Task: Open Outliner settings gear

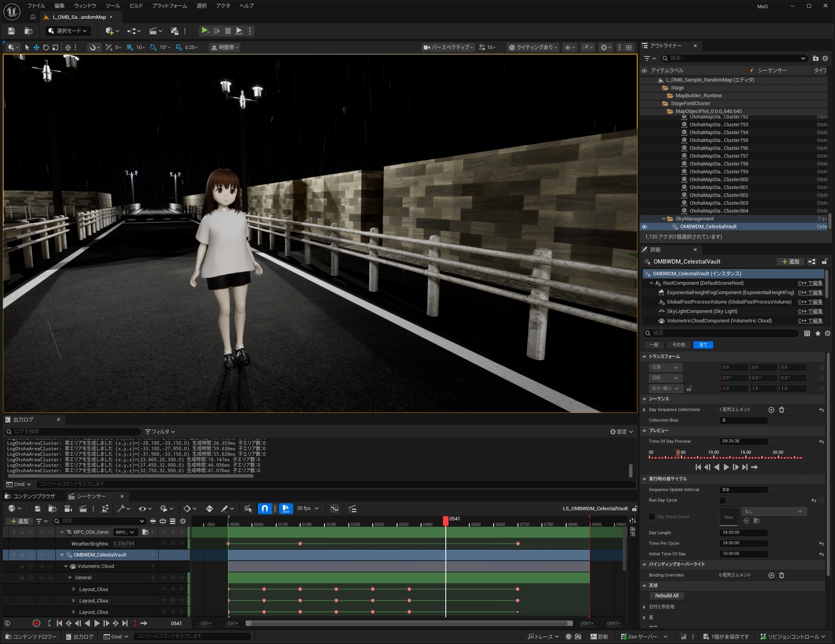Action: pos(825,58)
